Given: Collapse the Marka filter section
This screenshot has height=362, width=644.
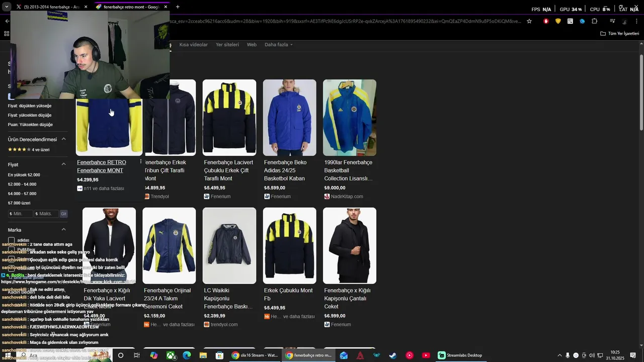Looking at the screenshot, I should click(x=63, y=230).
